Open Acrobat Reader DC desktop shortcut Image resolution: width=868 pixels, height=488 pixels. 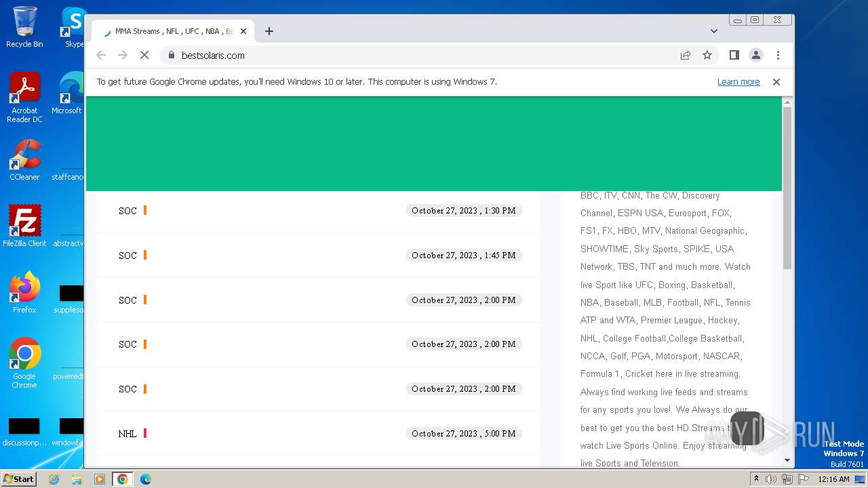[24, 98]
